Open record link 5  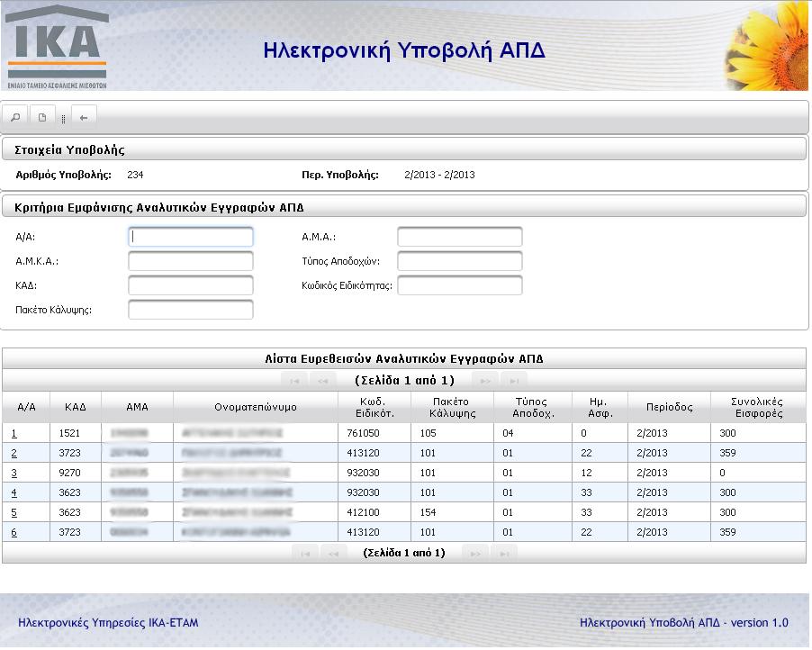(14, 512)
